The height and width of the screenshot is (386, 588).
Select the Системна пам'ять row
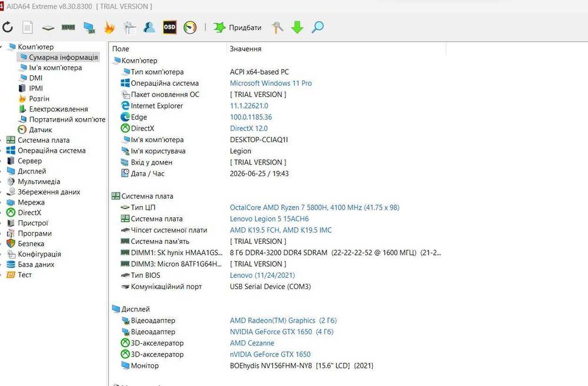coord(277,241)
